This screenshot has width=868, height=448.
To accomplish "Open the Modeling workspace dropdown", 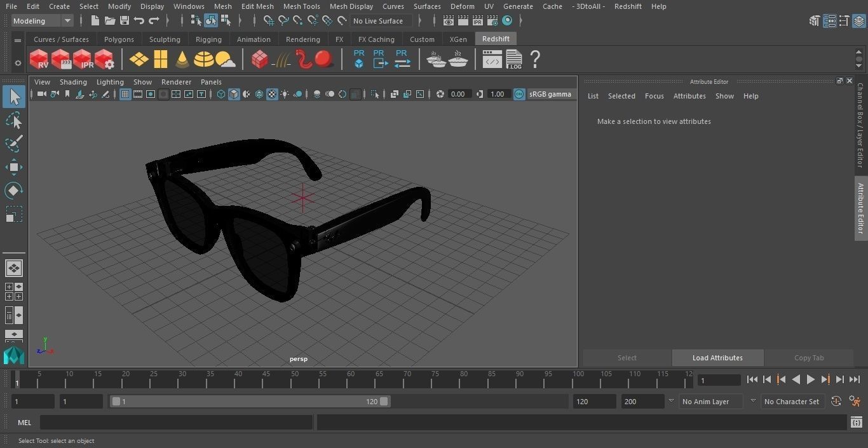I will [43, 21].
